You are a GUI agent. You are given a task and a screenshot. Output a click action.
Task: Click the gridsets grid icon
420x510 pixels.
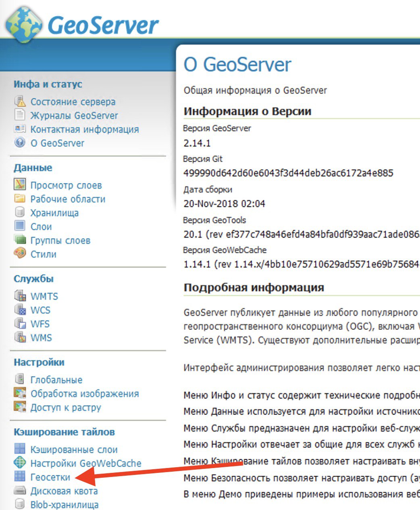[20, 476]
